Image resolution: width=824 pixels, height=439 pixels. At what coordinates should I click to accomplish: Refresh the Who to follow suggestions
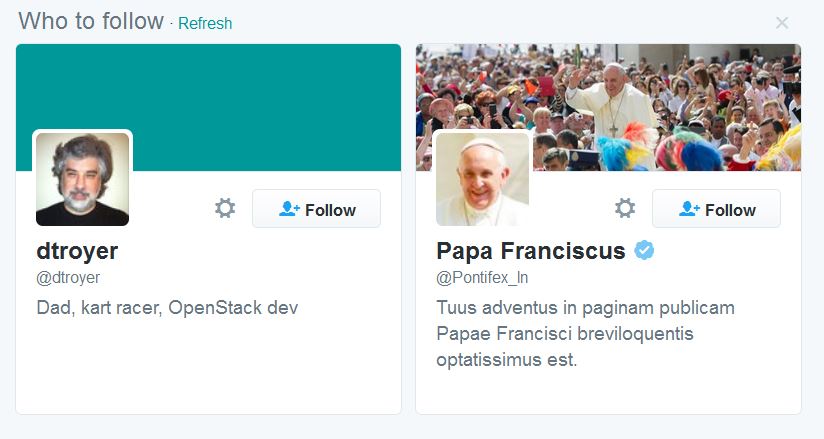pyautogui.click(x=205, y=23)
